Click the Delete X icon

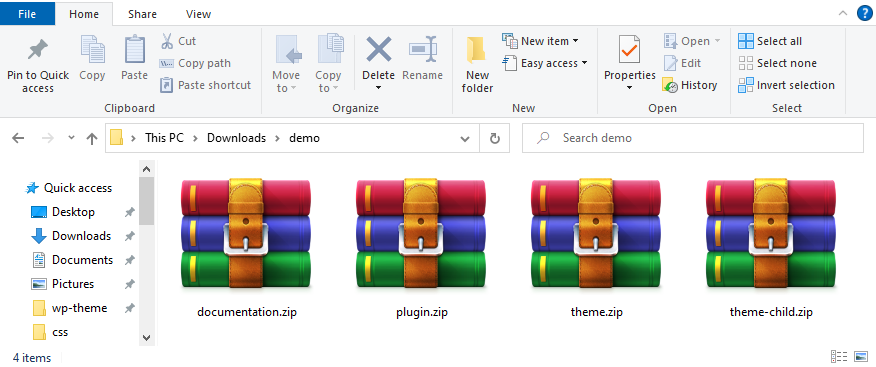[x=379, y=49]
